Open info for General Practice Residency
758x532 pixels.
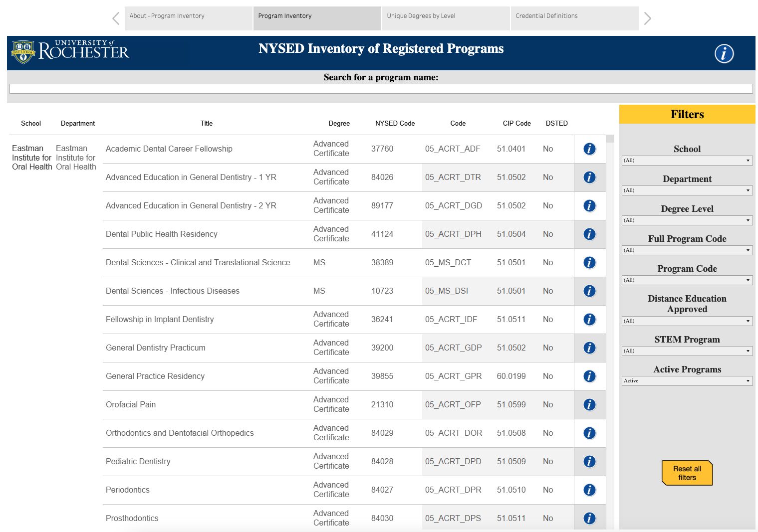(589, 376)
